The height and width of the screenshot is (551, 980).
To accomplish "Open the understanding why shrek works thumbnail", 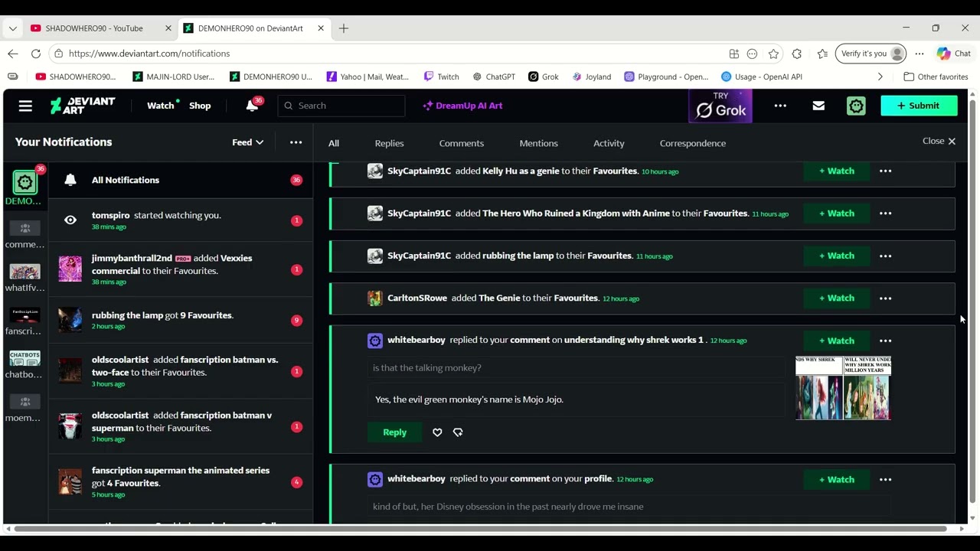I will [x=843, y=388].
